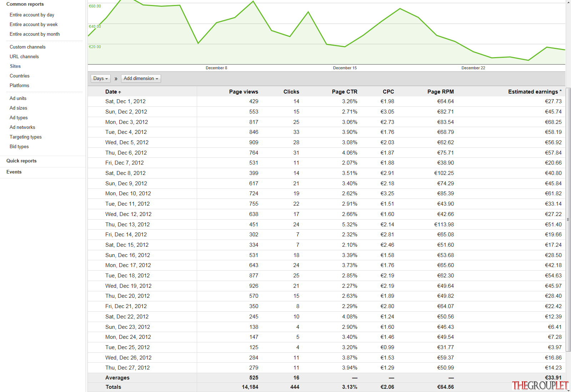This screenshot has height=392, width=571.
Task: Select the Countries report
Action: point(20,76)
